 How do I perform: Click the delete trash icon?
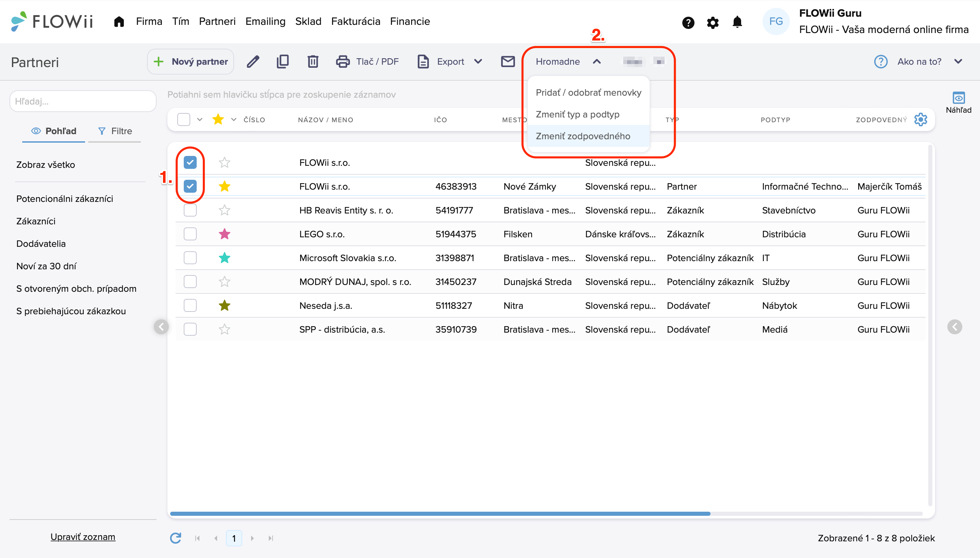[x=313, y=61]
